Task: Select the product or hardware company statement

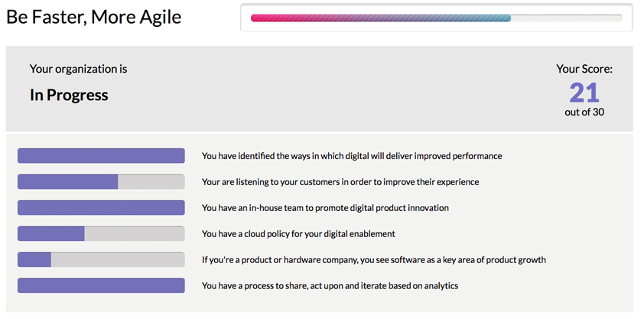Action: (374, 260)
